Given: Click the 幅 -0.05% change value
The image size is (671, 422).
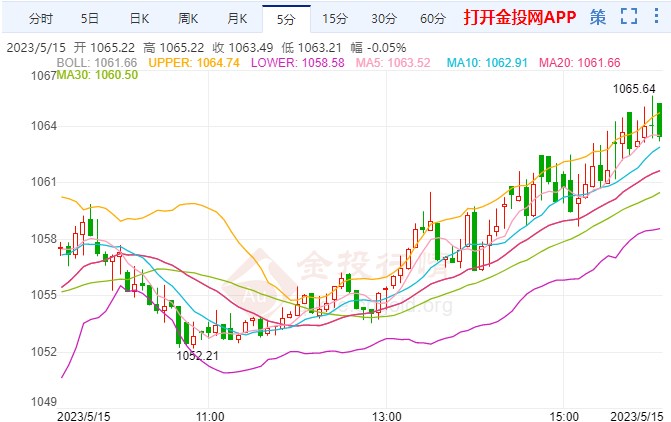Looking at the screenshot, I should click(378, 48).
